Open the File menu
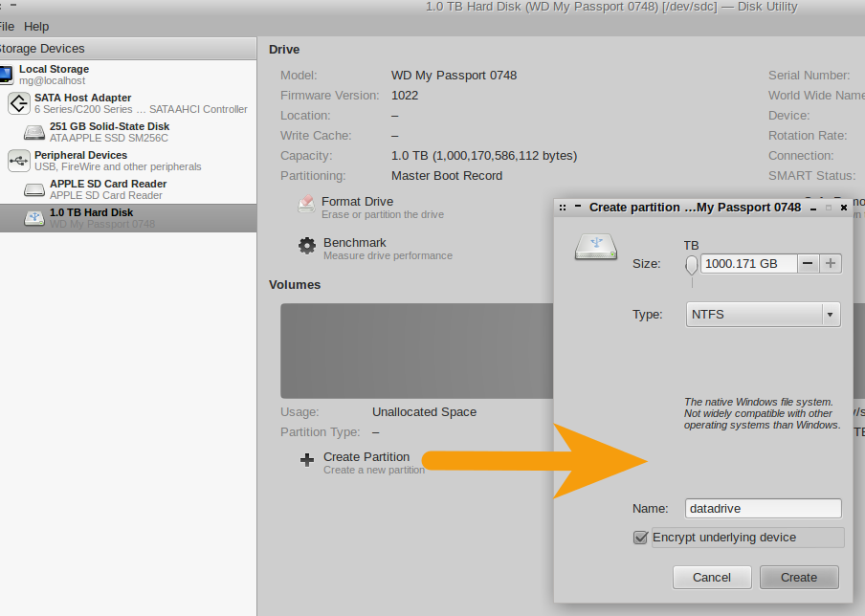865x616 pixels. tap(7, 27)
